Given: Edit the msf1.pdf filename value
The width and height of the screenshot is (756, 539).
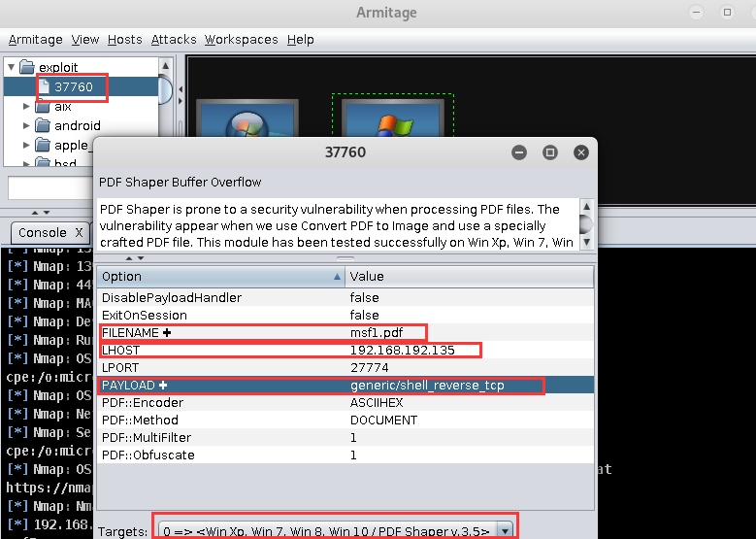Looking at the screenshot, I should pos(377,333).
